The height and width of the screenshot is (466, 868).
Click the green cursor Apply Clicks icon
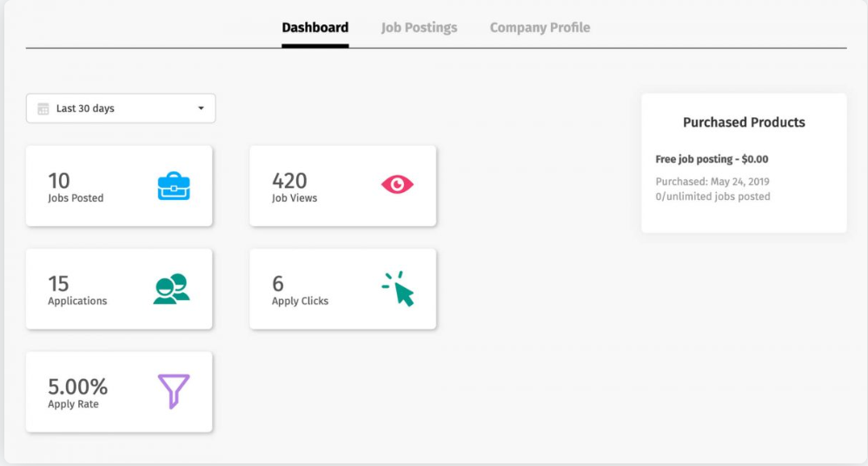pos(398,289)
